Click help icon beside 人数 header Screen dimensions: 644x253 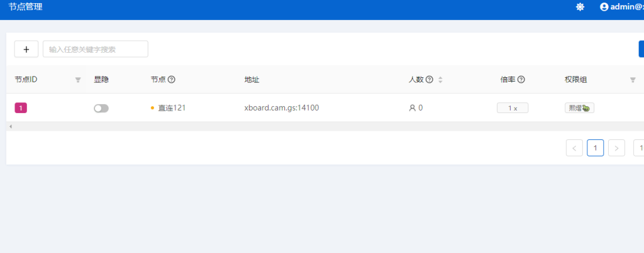coord(430,80)
